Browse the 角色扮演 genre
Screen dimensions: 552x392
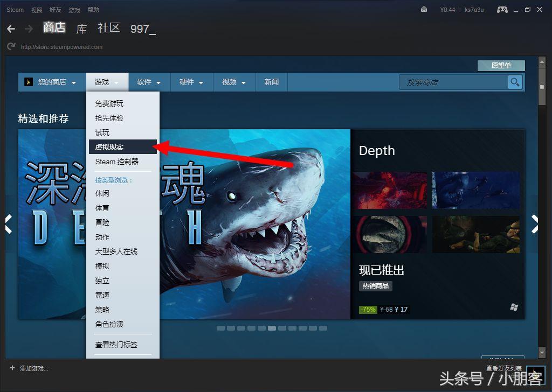(109, 324)
